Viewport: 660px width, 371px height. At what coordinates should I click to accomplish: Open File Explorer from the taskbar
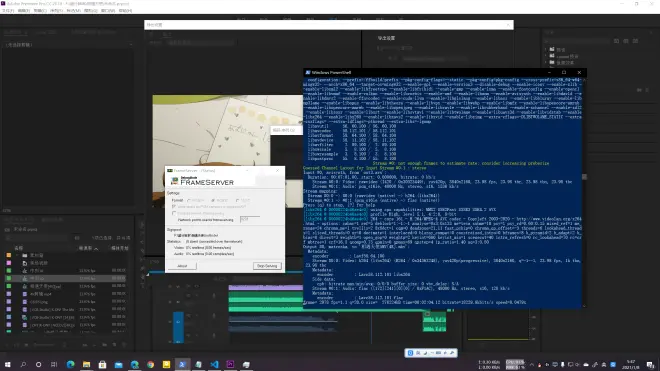point(86,364)
